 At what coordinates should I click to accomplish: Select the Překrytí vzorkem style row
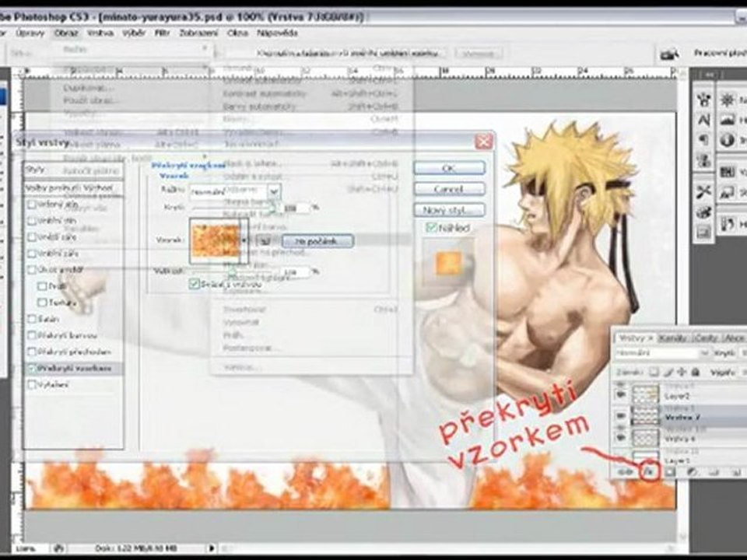tap(73, 368)
